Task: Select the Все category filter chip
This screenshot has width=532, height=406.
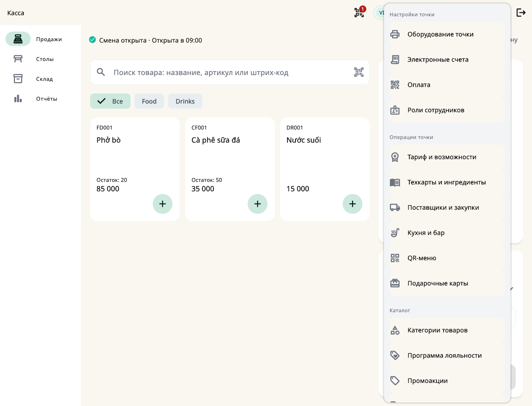Action: [x=110, y=101]
